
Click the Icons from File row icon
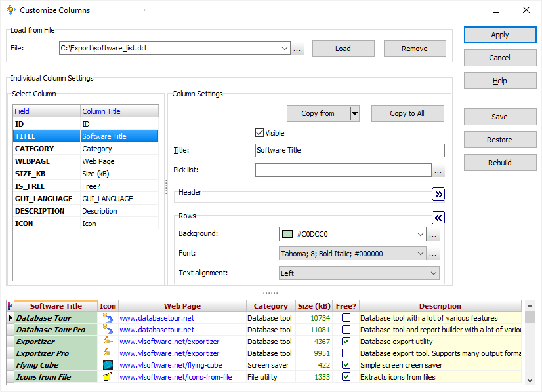tap(108, 377)
